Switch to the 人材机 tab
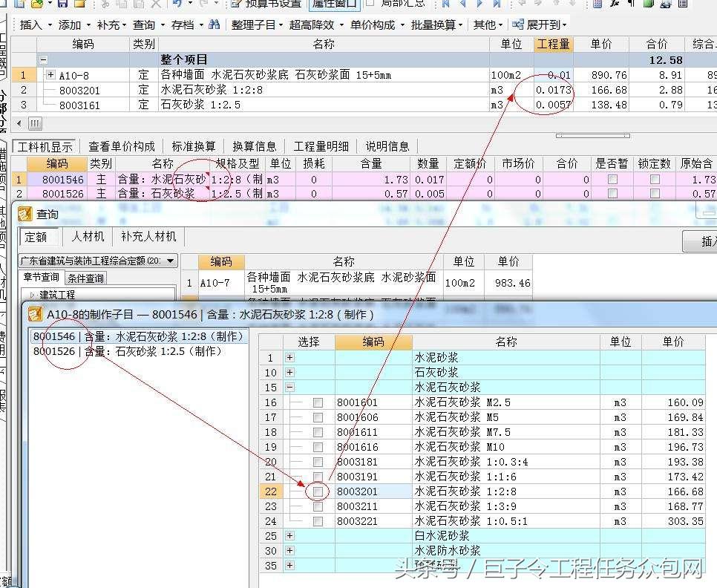Screen dimensions: 717x588 click(x=88, y=237)
